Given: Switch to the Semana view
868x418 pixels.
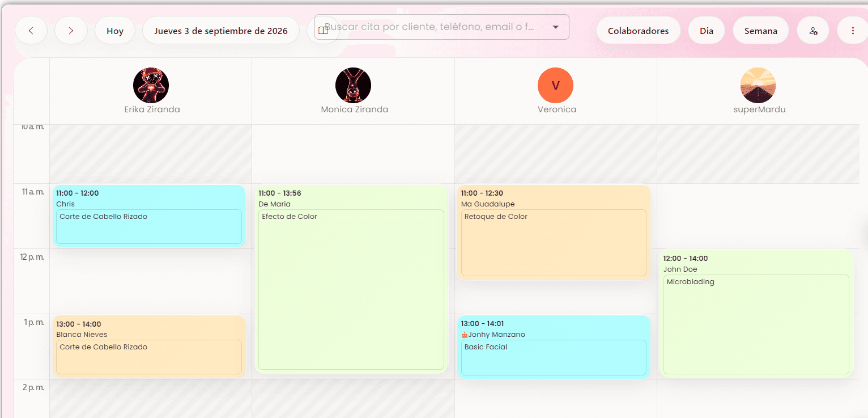Looking at the screenshot, I should point(761,31).
